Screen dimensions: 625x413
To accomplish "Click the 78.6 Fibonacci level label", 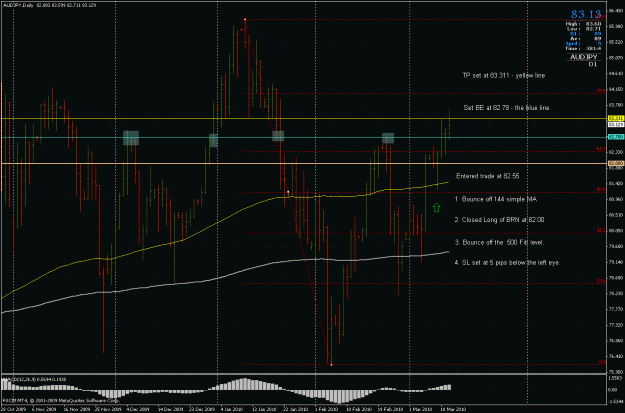I will pos(601,91).
